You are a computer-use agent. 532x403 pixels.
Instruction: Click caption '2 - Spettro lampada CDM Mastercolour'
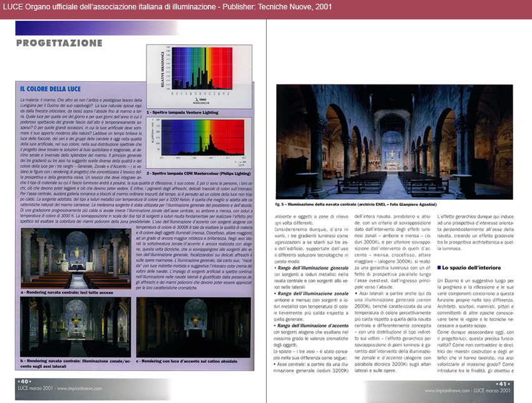click(198, 173)
